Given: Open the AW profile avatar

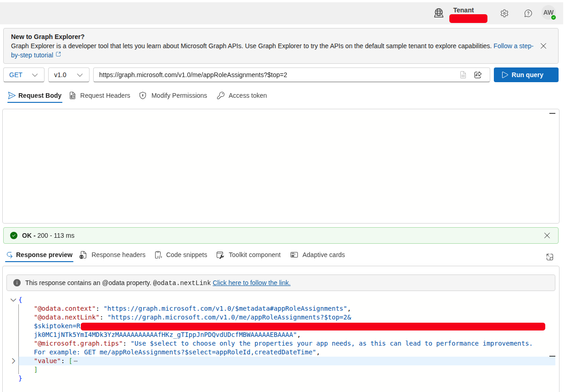Looking at the screenshot, I should click(548, 13).
